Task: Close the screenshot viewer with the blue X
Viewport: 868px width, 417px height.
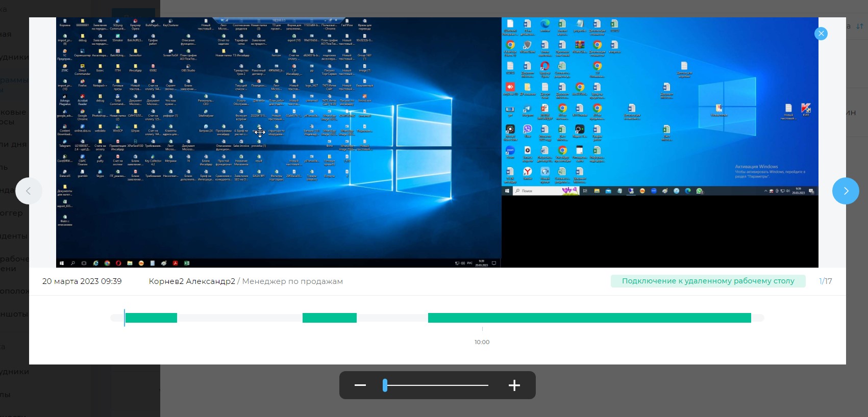Action: pos(821,34)
